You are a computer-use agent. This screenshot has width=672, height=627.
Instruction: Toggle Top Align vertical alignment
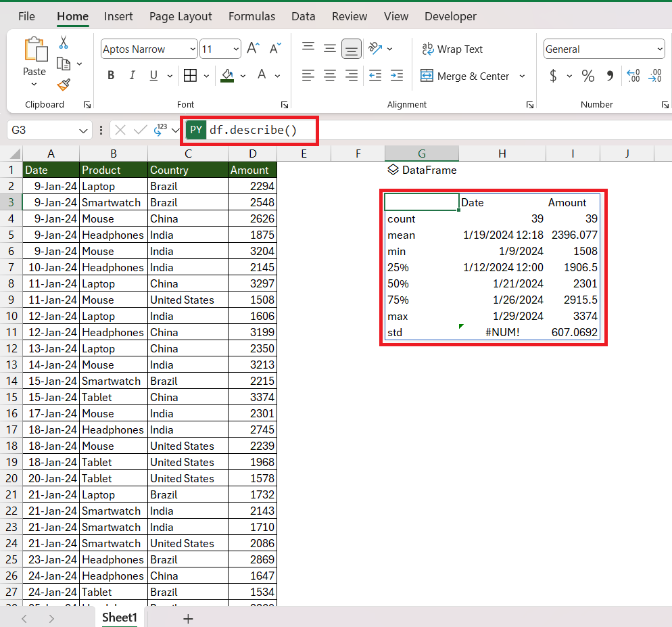[x=308, y=46]
